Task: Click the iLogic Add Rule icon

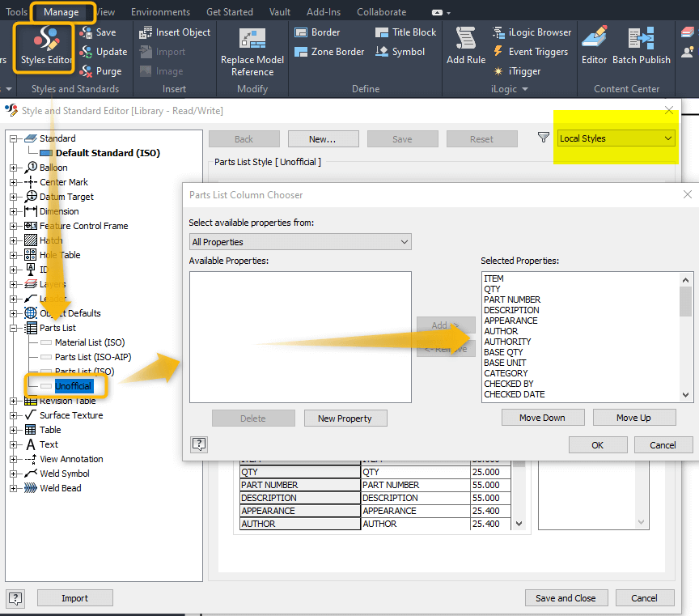Action: pos(466,38)
